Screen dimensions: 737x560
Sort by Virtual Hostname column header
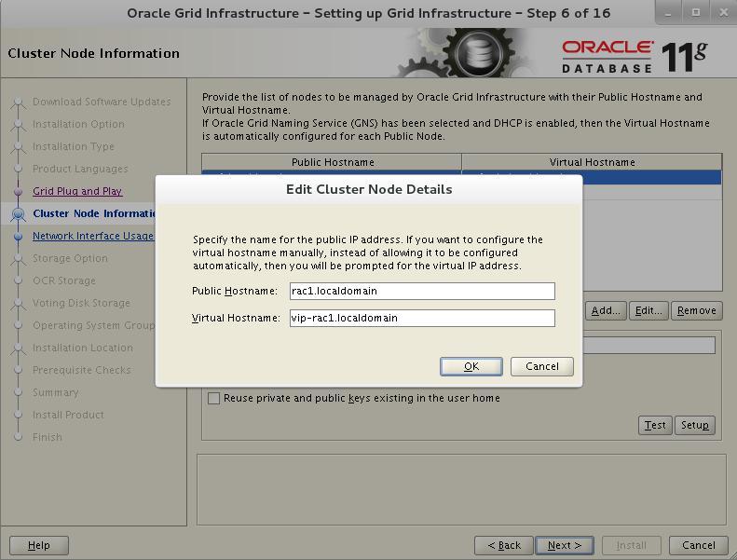click(592, 162)
